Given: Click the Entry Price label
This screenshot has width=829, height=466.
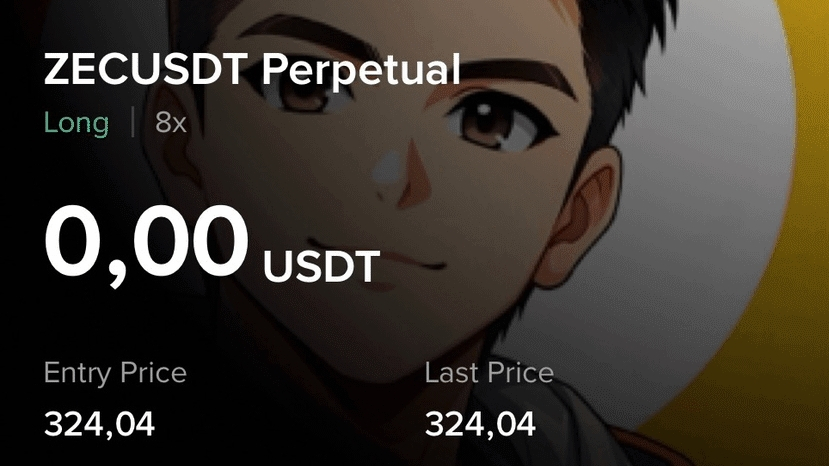Looking at the screenshot, I should pyautogui.click(x=115, y=372).
